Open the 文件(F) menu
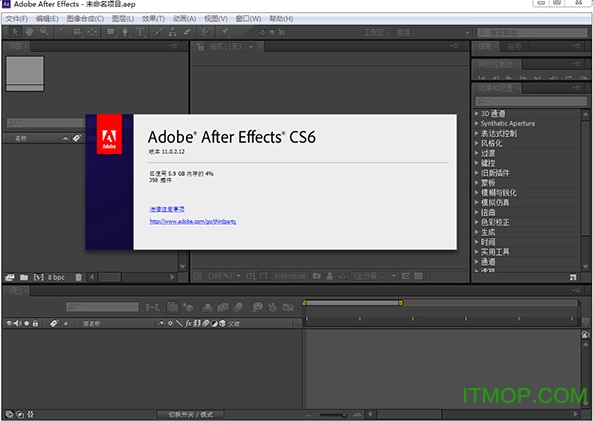The height and width of the screenshot is (421, 593). point(17,19)
